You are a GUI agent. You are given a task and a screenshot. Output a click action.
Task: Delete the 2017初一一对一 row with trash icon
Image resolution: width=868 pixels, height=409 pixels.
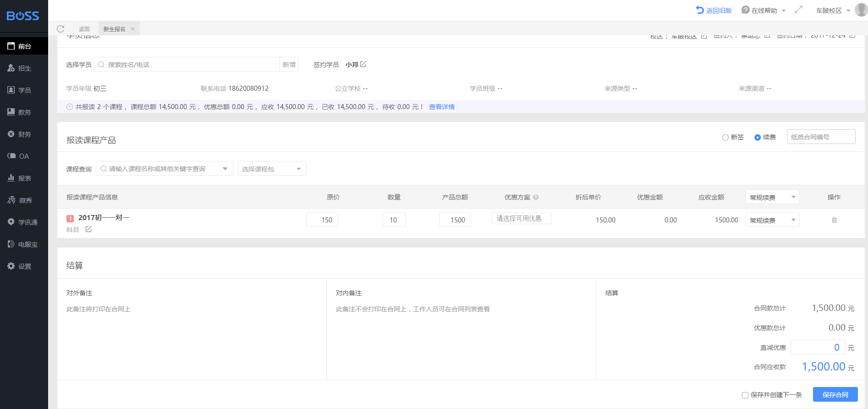pyautogui.click(x=834, y=220)
